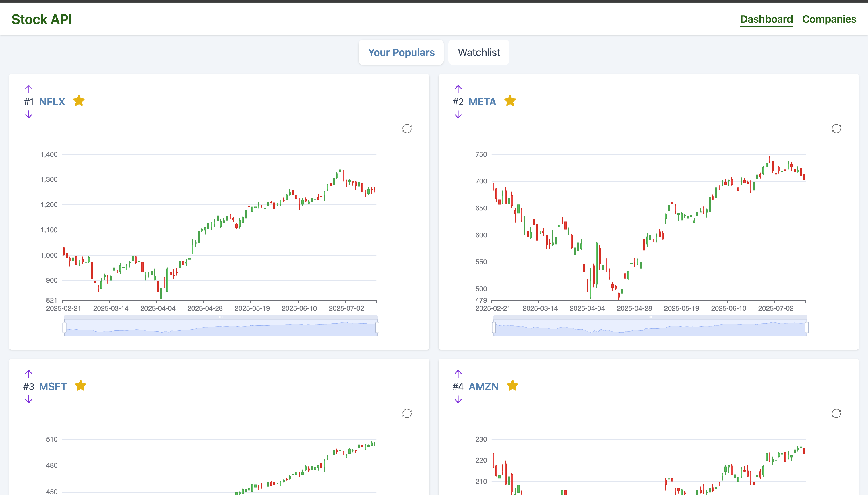Click NFLX chart 821 minimum label

(52, 300)
